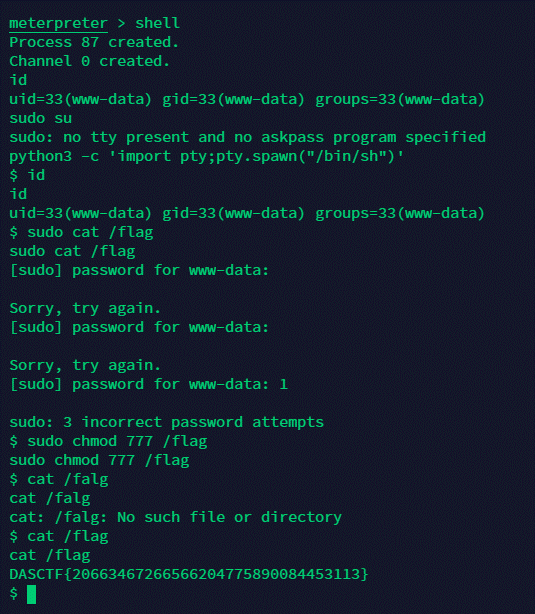This screenshot has height=614, width=535.
Task: Click the first '[sudo] password for www-data:' prompt
Action: pos(139,271)
